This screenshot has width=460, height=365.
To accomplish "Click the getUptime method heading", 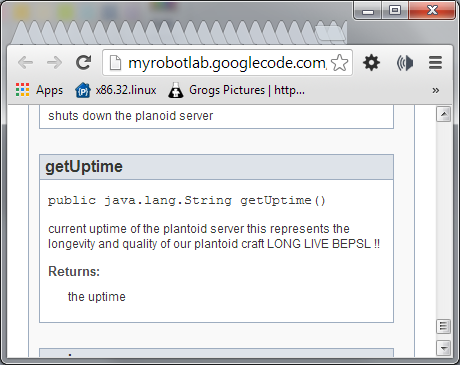I will (84, 166).
